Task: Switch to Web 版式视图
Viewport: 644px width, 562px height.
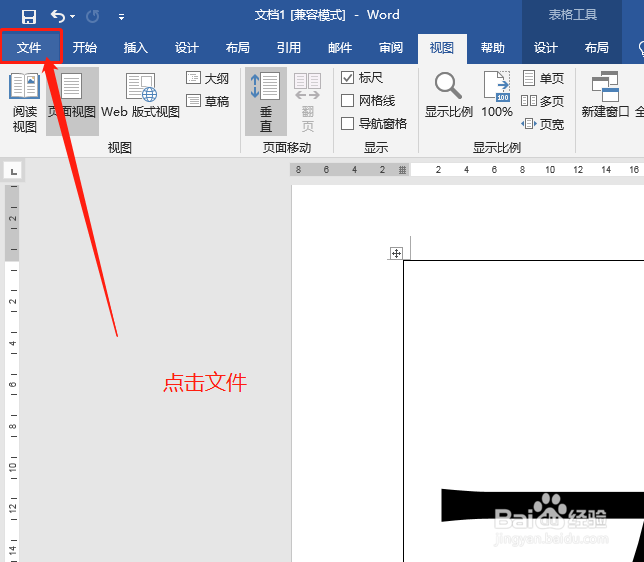Action: [x=140, y=95]
